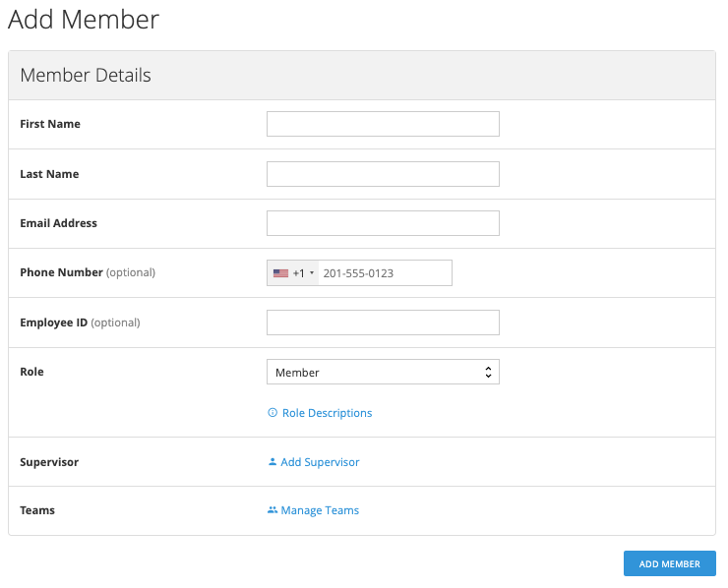Click the group icon next to Manage Teams
The image size is (728, 588).
(273, 510)
